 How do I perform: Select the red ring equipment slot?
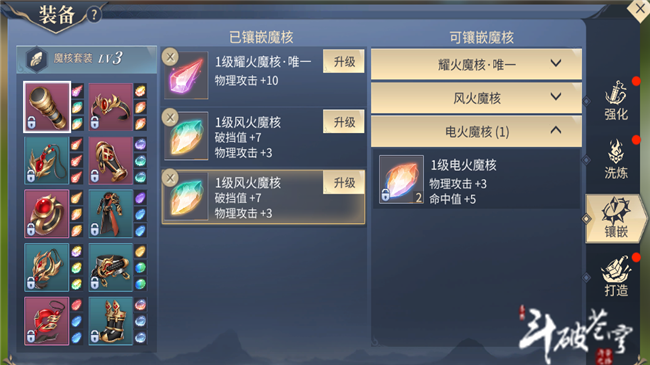[47, 214]
